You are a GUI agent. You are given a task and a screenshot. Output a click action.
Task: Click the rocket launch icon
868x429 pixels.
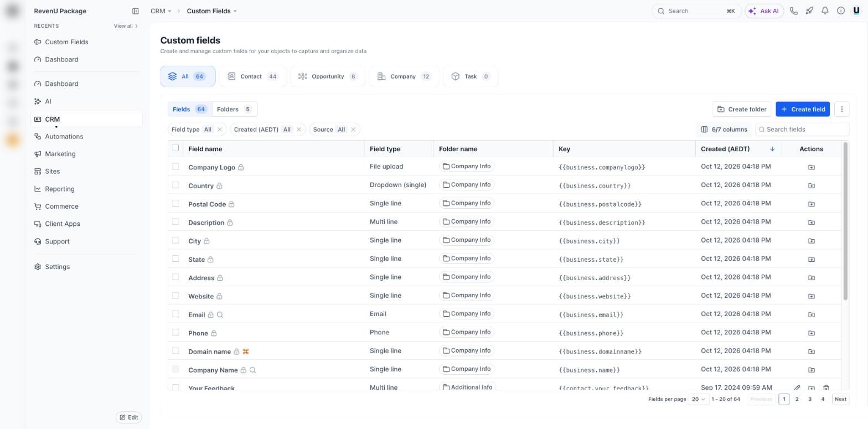(809, 11)
